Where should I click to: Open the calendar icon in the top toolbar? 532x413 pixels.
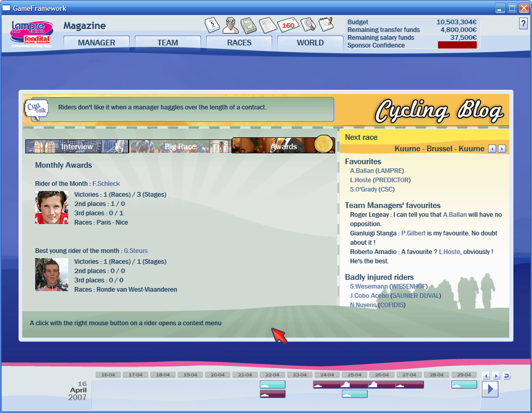(x=212, y=25)
